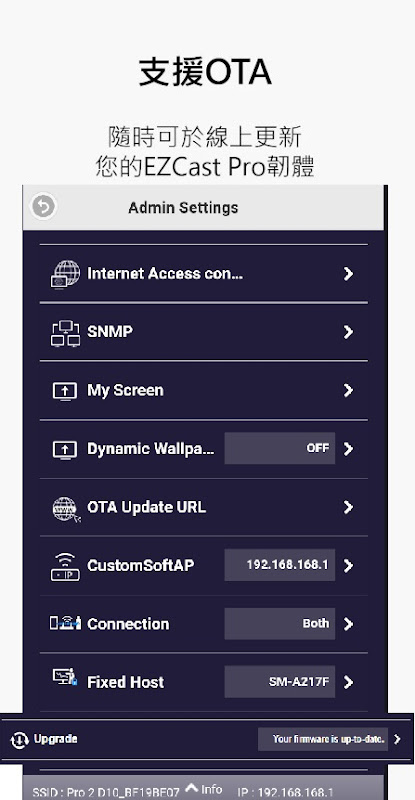Viewport: 415px width, 800px height.
Task: Click the SNMP network monitors icon
Action: click(65, 333)
